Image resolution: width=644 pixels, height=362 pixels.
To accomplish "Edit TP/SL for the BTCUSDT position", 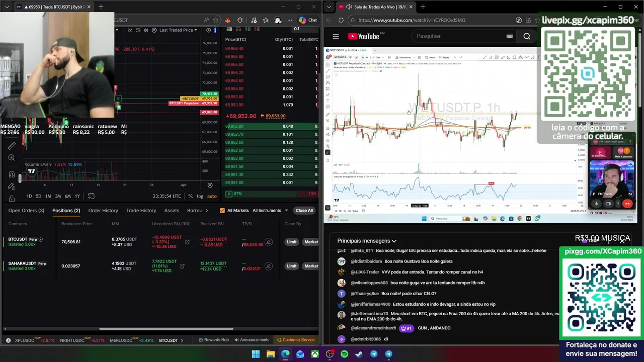I will coord(269,242).
